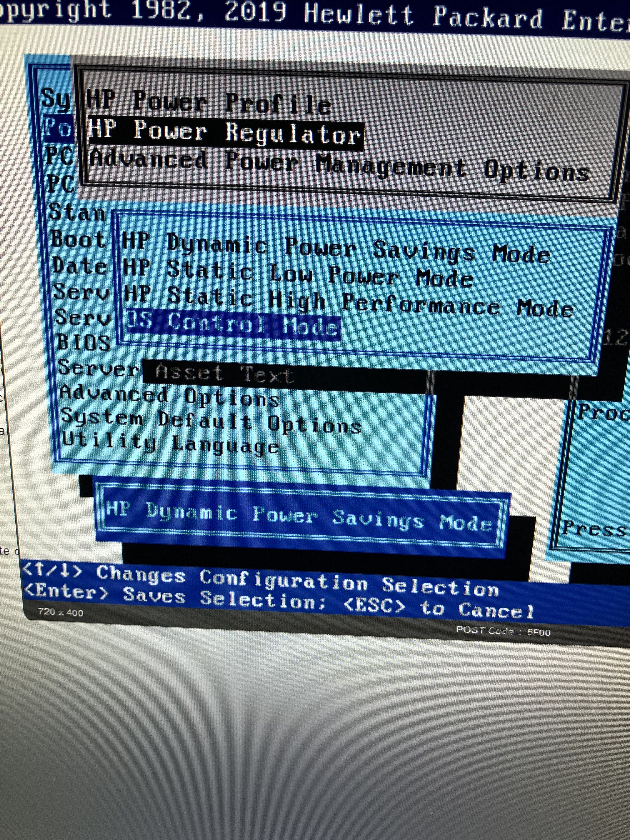Choose HP Static Low Power Mode option
This screenshot has height=840, width=630.
pos(298,274)
